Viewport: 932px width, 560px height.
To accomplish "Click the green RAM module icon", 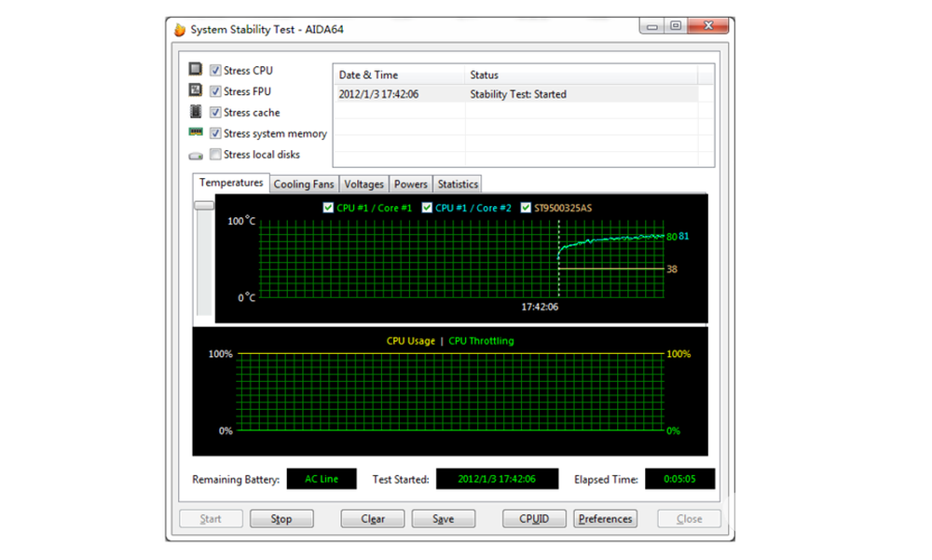I will 196,132.
